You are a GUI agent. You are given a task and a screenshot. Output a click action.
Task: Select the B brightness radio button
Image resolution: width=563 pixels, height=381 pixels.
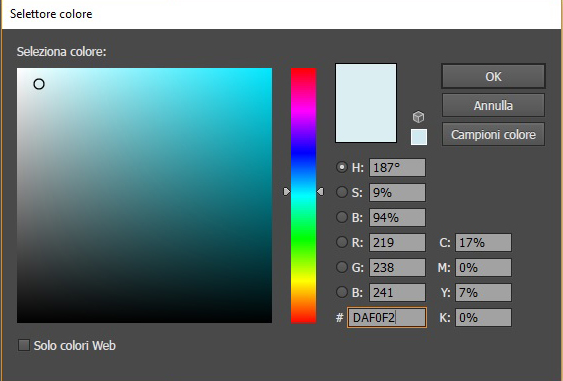pos(342,217)
